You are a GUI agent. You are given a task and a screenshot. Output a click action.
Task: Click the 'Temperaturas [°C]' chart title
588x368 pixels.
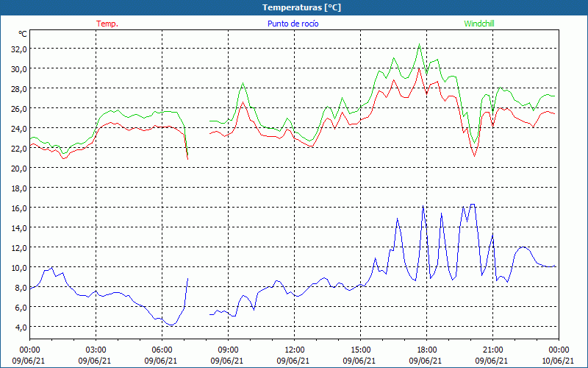point(301,7)
